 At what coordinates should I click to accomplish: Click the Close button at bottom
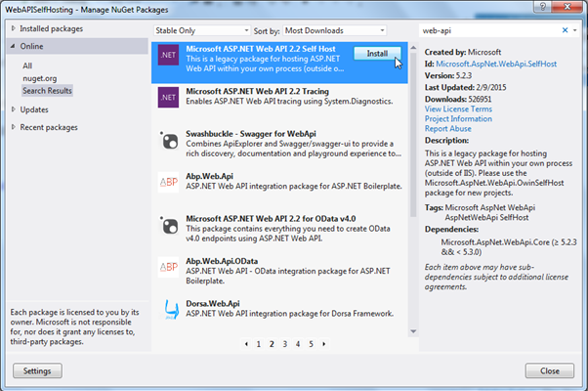[549, 370]
